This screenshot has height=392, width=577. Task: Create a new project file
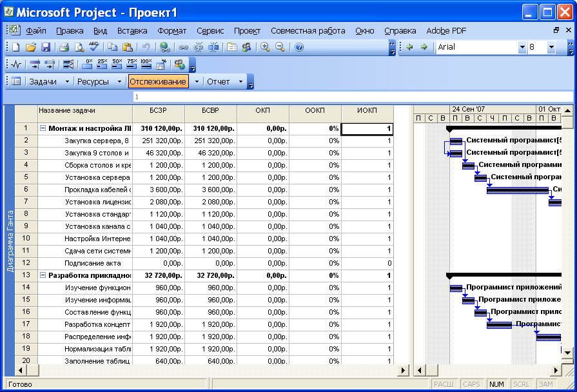coord(16,47)
